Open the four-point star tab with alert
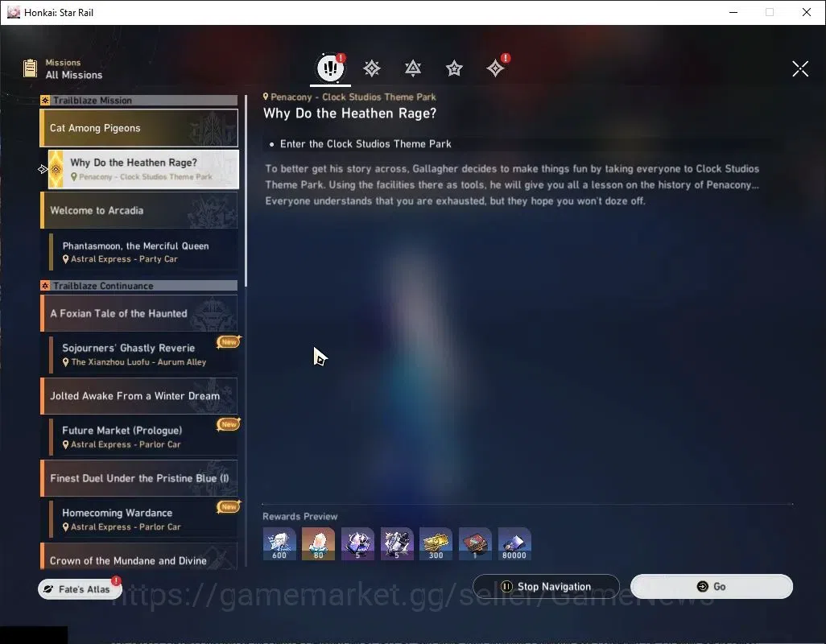Screen dimensions: 826x644 [x=495, y=68]
